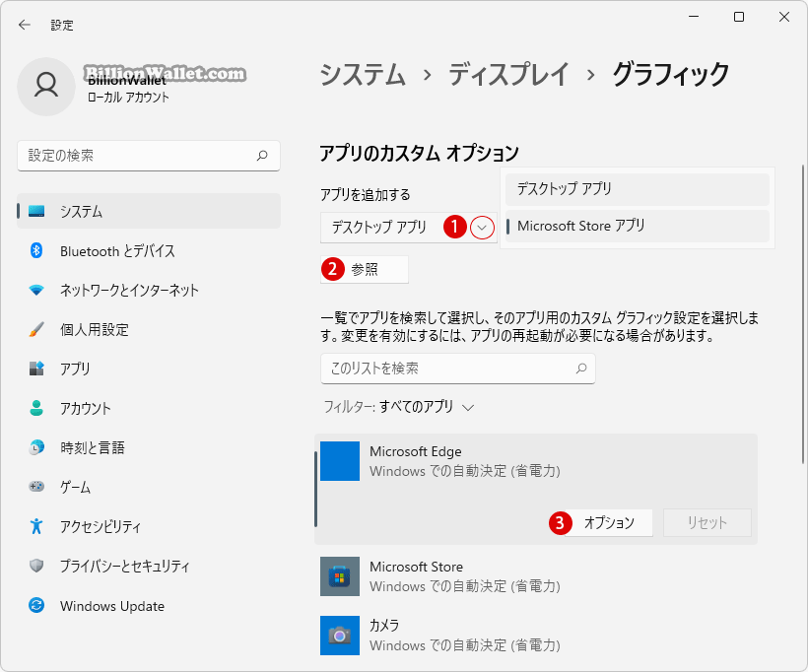Screen dimensions: 808x672
Task: Click the カメラ app icon
Action: pyautogui.click(x=340, y=636)
